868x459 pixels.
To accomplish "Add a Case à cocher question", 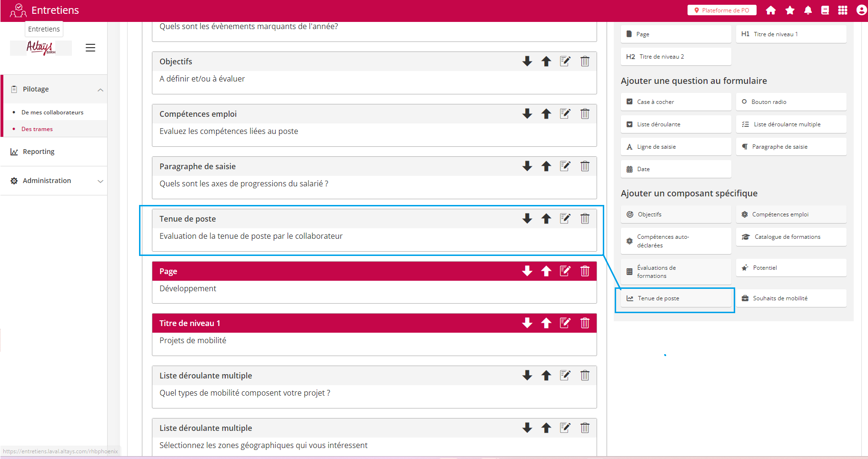I will click(x=676, y=102).
